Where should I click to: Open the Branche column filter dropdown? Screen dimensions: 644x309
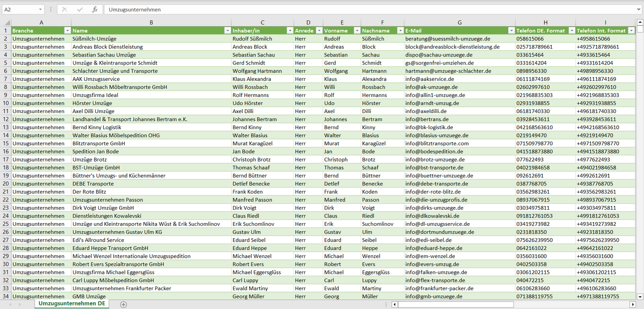click(67, 31)
